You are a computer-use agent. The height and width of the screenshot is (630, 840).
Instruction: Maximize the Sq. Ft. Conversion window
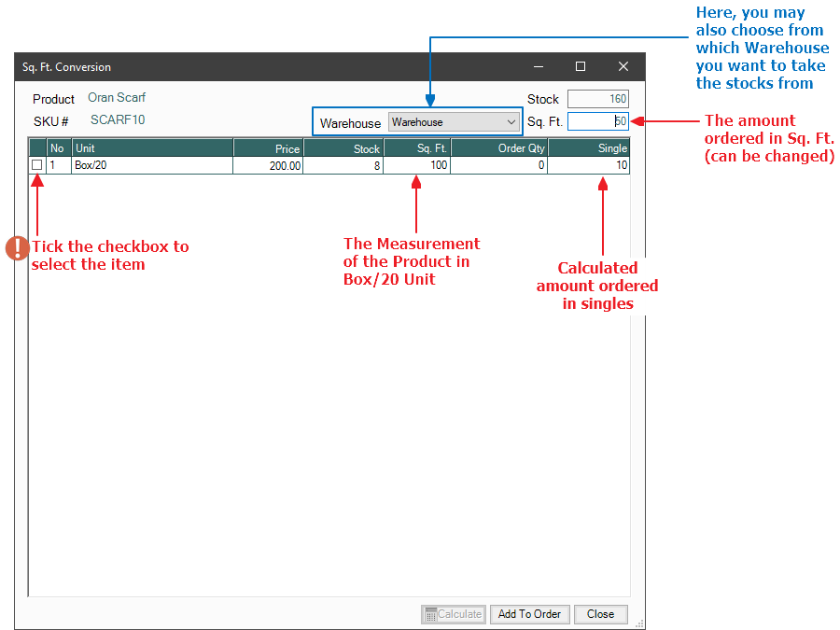click(x=581, y=67)
